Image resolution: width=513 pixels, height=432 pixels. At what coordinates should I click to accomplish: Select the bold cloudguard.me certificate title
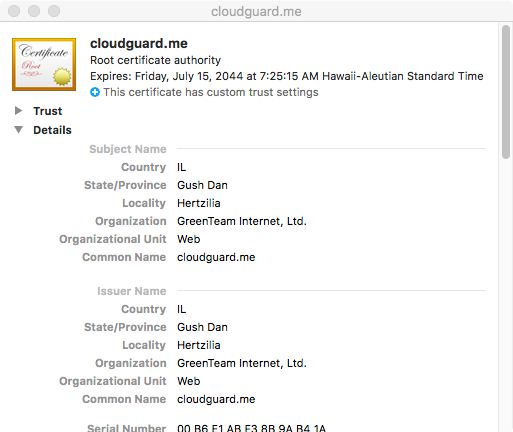point(139,44)
